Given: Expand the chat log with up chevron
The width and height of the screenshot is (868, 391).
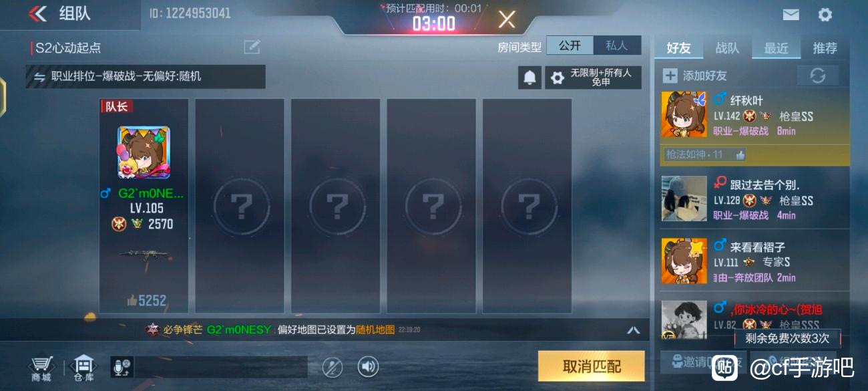Looking at the screenshot, I should pos(634,330).
